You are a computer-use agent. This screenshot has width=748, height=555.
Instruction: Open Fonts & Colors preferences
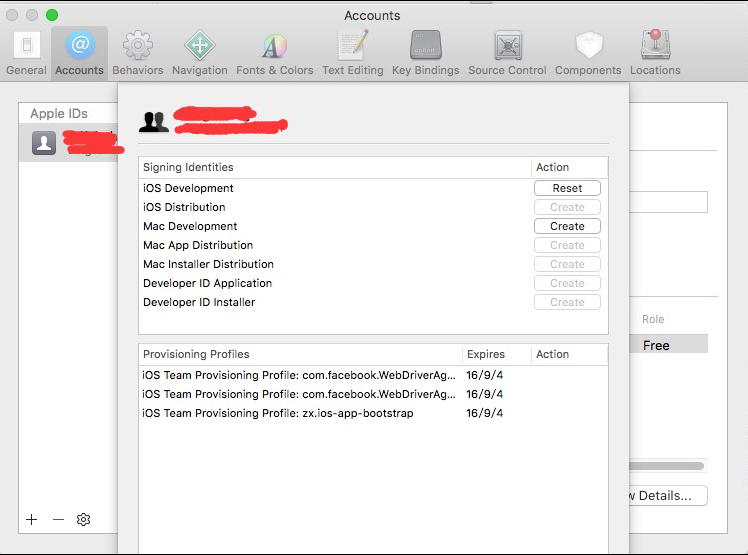click(x=274, y=53)
